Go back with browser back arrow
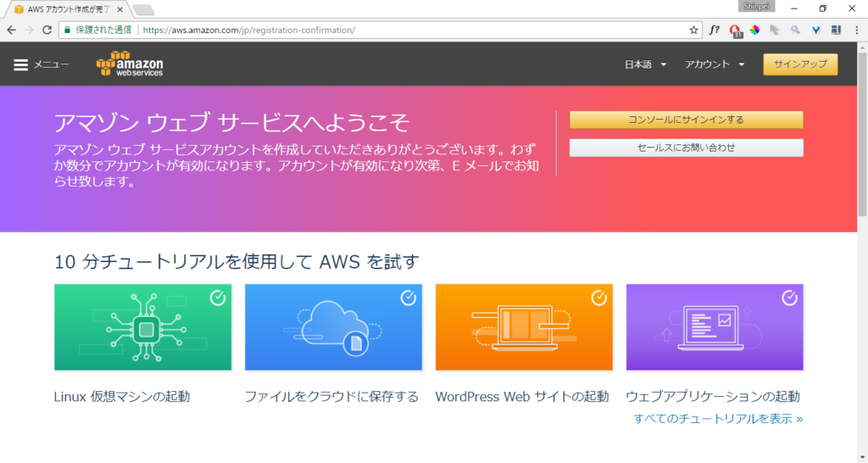 [12, 30]
